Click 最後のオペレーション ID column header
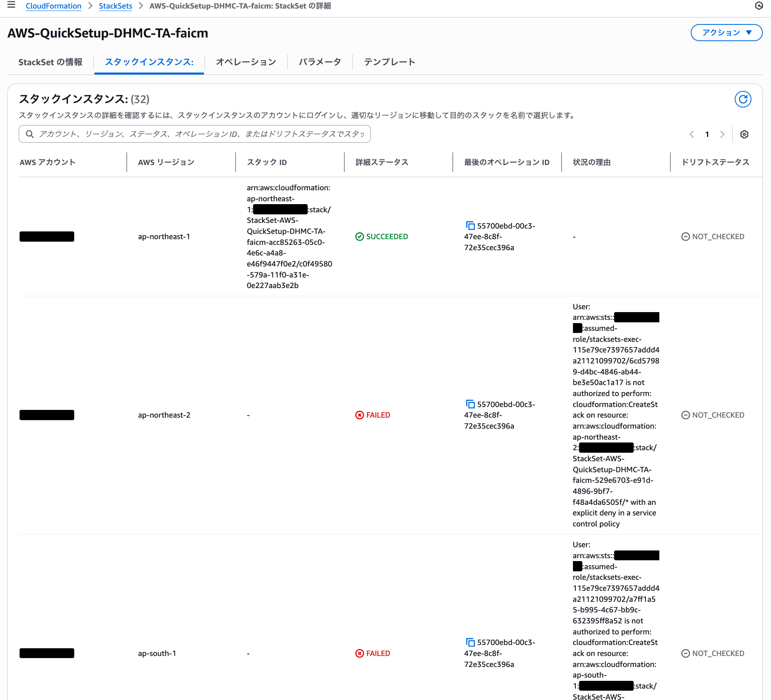This screenshot has width=771, height=700. 507,162
